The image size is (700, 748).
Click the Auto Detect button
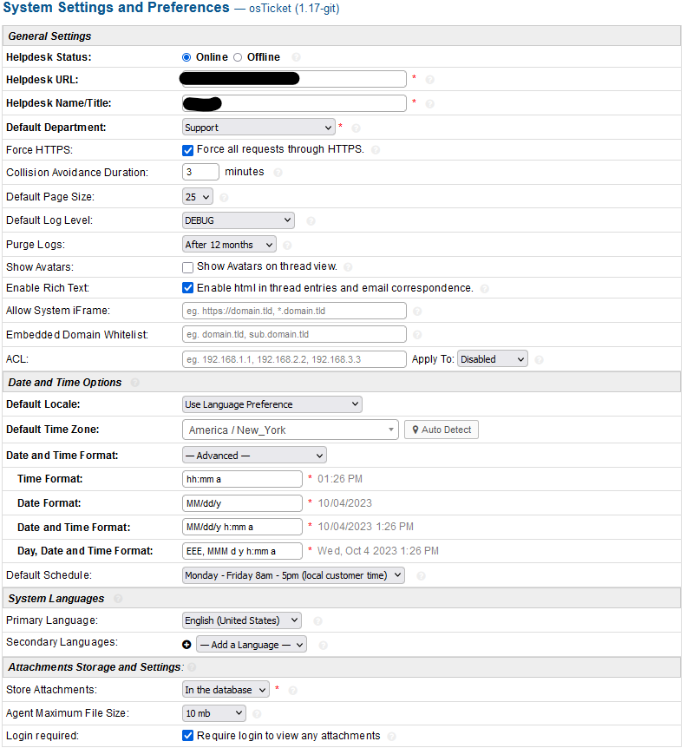pos(442,430)
